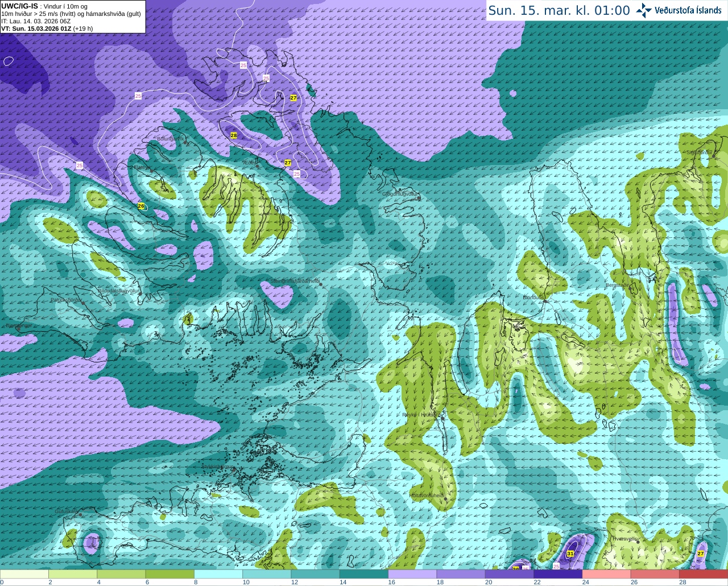
Task: Click the Steingrímsfjarðarheiði station label
Action: tap(295, 281)
